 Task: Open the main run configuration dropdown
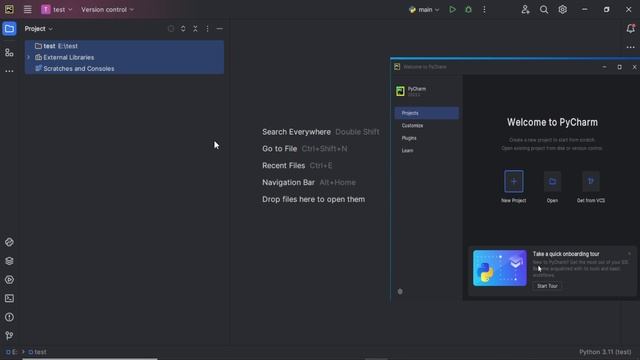tap(424, 9)
